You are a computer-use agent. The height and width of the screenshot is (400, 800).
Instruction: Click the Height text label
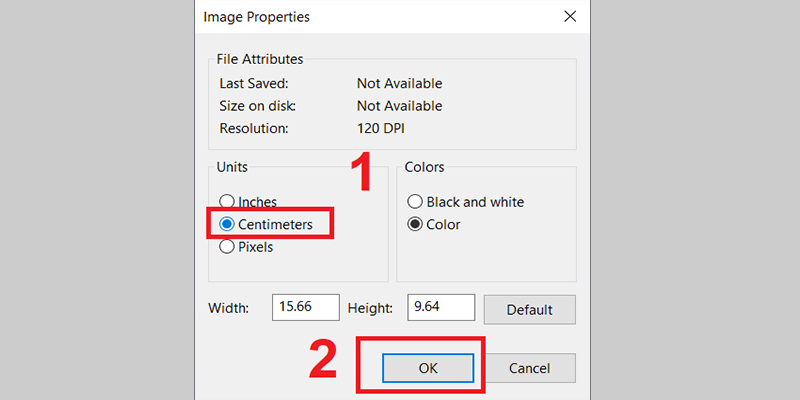click(x=369, y=309)
